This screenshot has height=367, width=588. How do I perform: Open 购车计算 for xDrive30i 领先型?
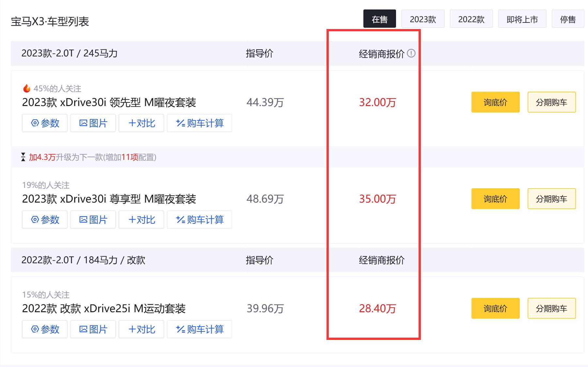(199, 123)
